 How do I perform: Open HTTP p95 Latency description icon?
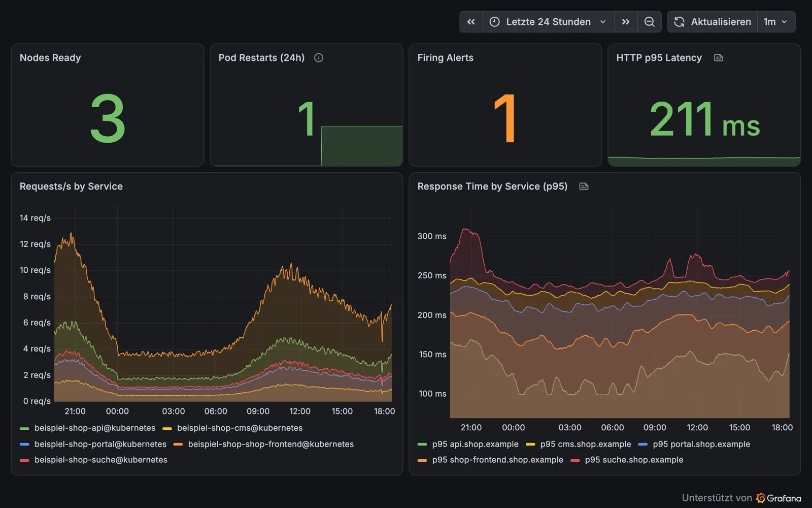point(718,58)
